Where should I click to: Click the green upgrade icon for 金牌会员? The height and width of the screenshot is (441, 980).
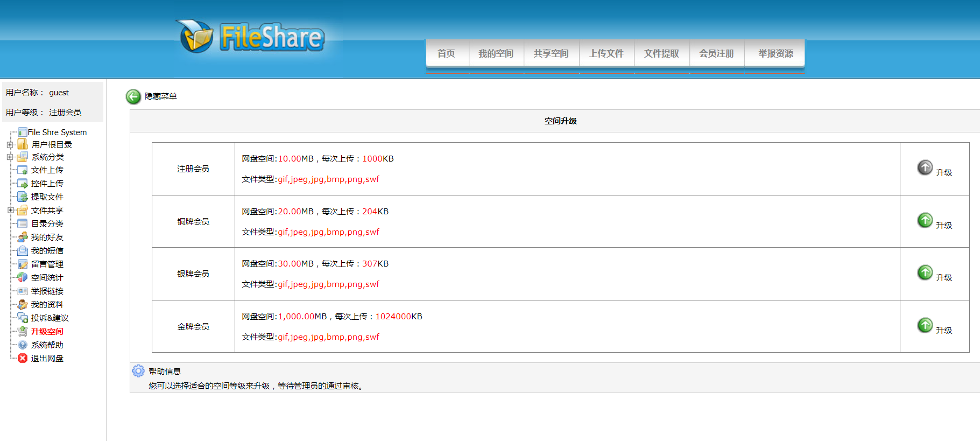coord(925,325)
